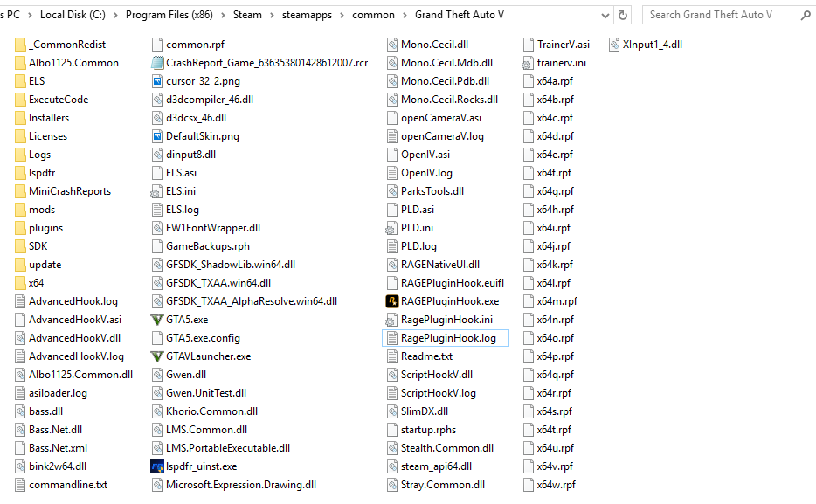This screenshot has height=504, width=816.
Task: Select the file name GFSDK_ShadowLib.win64.dll
Action: click(231, 265)
